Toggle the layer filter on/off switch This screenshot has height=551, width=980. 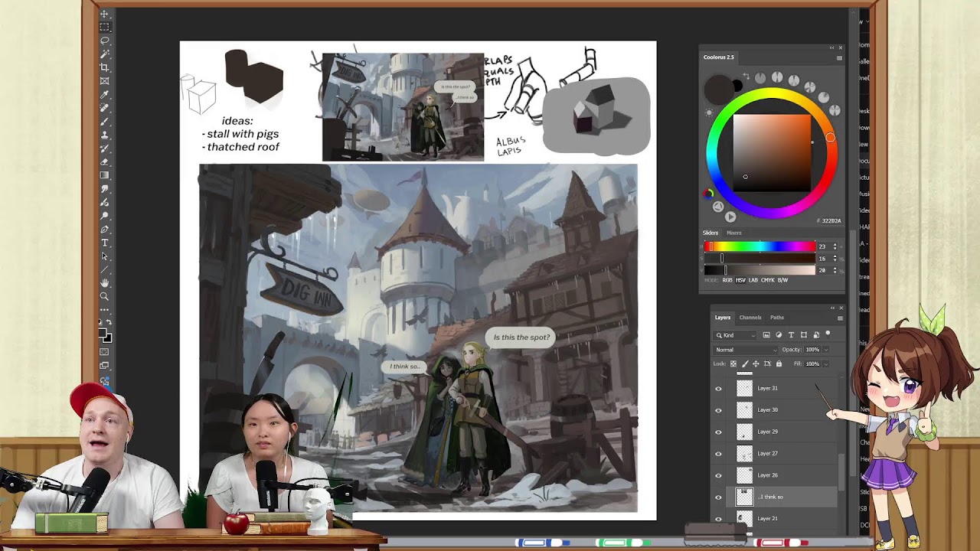tap(828, 334)
